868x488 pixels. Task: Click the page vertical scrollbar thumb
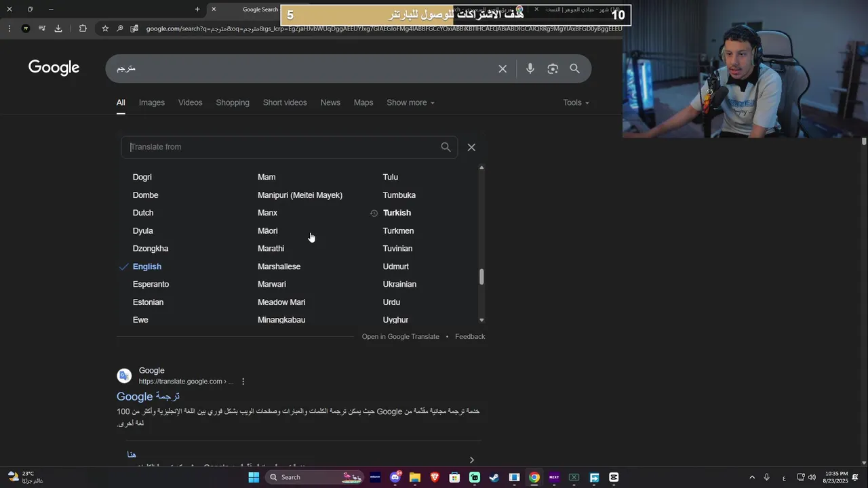(x=864, y=142)
